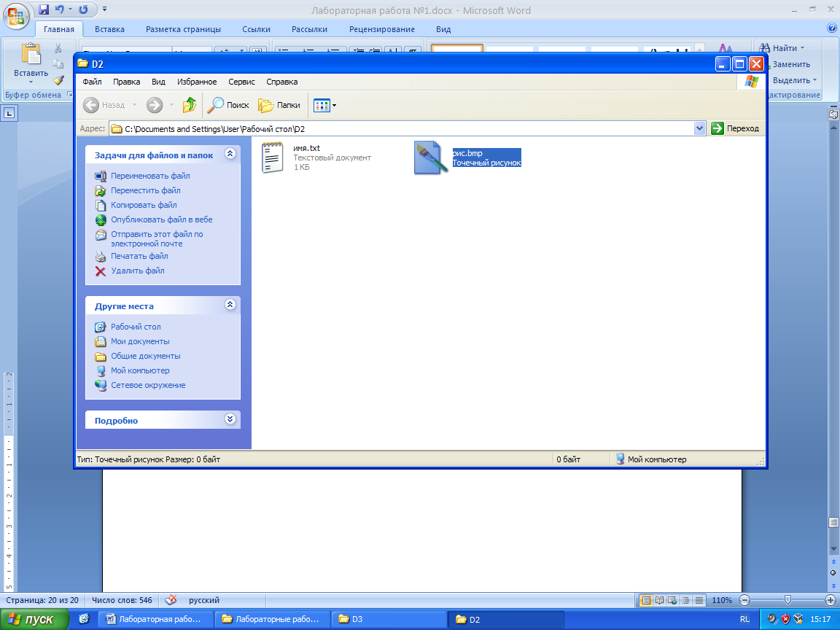
Task: Open Сетевое окружение link
Action: click(x=148, y=385)
